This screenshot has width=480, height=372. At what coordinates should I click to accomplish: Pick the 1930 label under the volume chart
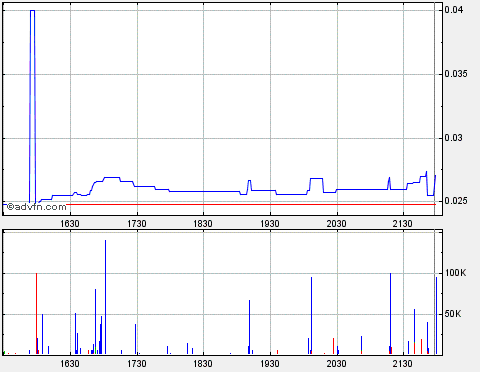click(x=270, y=363)
